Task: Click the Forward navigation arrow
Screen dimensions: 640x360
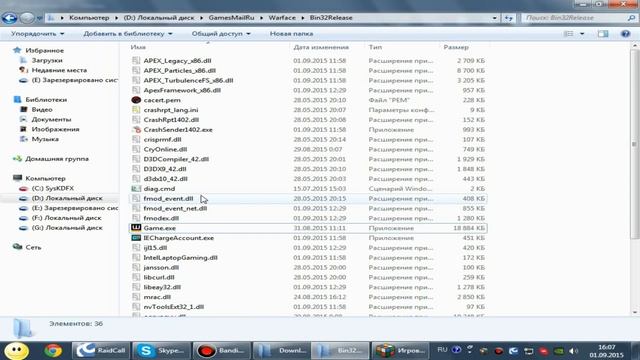Action: point(27,18)
